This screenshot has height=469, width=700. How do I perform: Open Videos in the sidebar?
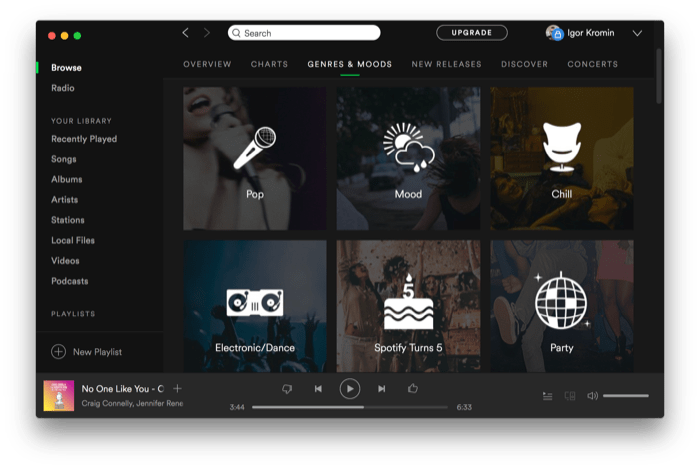(x=65, y=261)
